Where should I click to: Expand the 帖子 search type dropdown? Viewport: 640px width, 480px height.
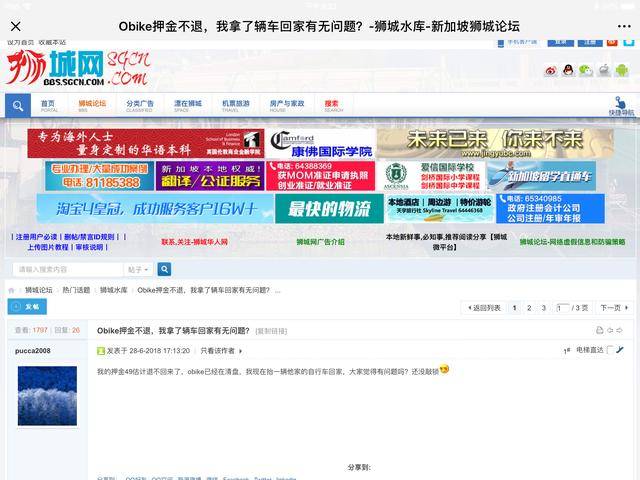point(138,269)
